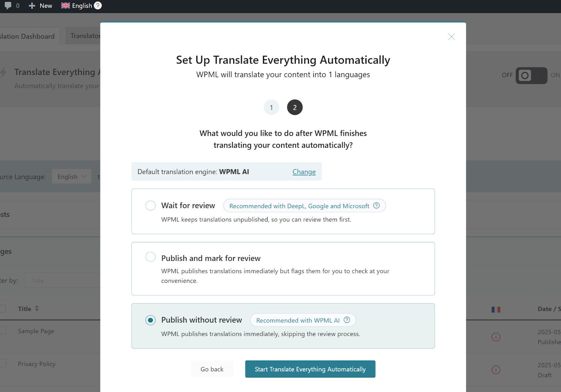Click the Date column header

[549, 309]
